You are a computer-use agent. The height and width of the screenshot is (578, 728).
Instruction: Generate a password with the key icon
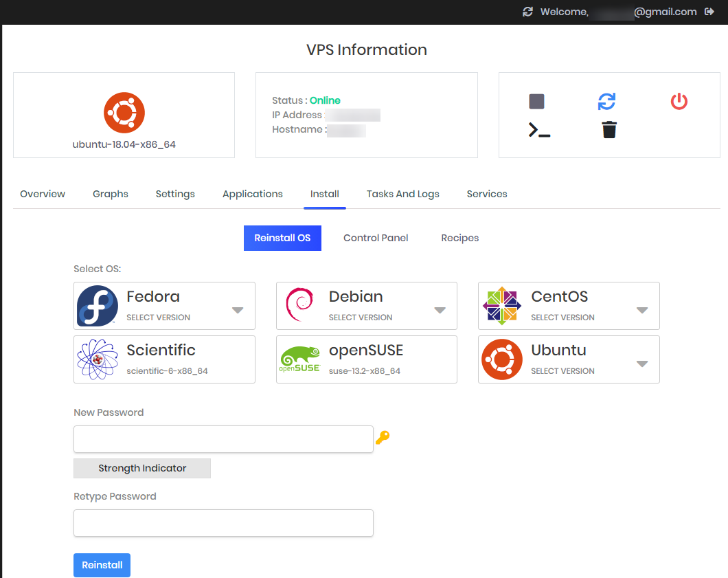point(383,437)
